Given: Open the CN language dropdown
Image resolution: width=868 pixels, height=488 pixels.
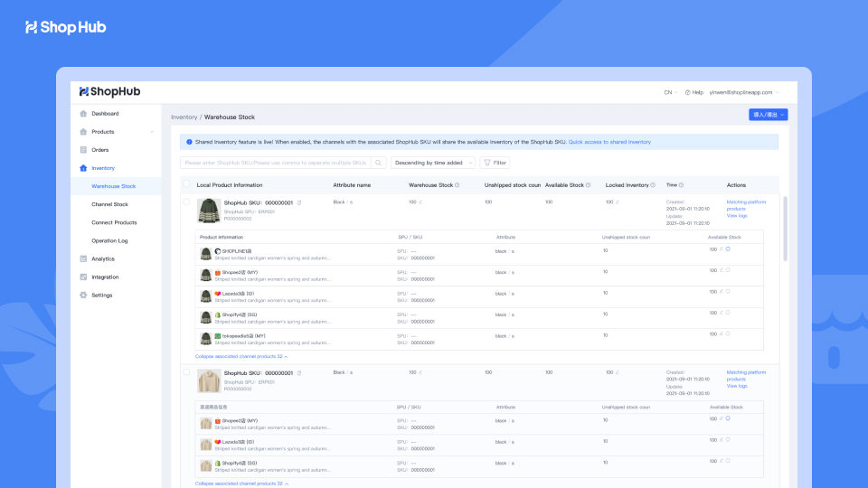Looking at the screenshot, I should point(670,92).
